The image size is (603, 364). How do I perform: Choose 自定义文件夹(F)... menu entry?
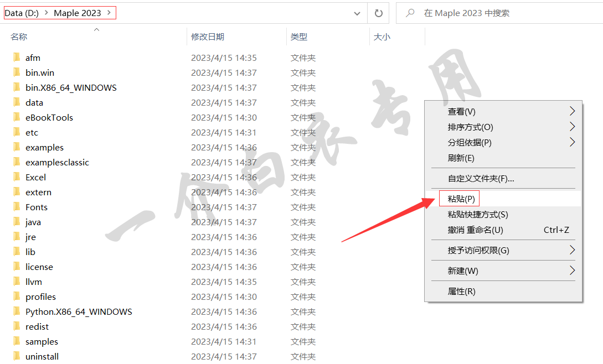point(503,178)
